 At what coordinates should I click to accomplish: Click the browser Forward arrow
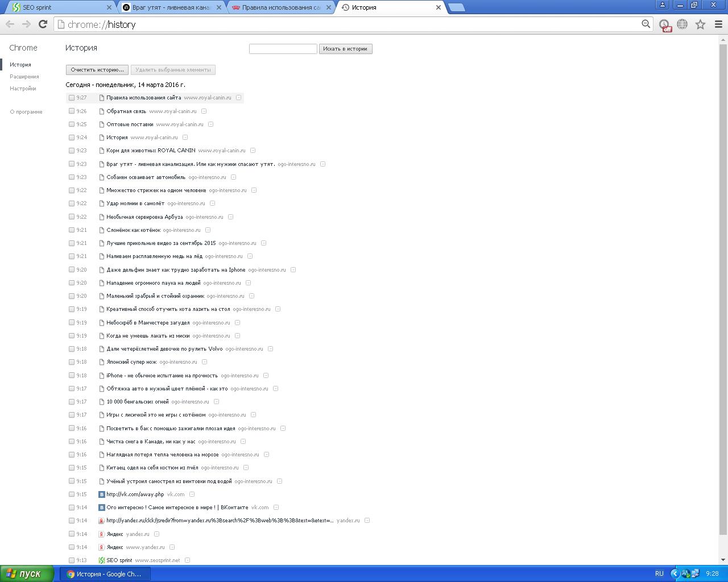pyautogui.click(x=26, y=24)
